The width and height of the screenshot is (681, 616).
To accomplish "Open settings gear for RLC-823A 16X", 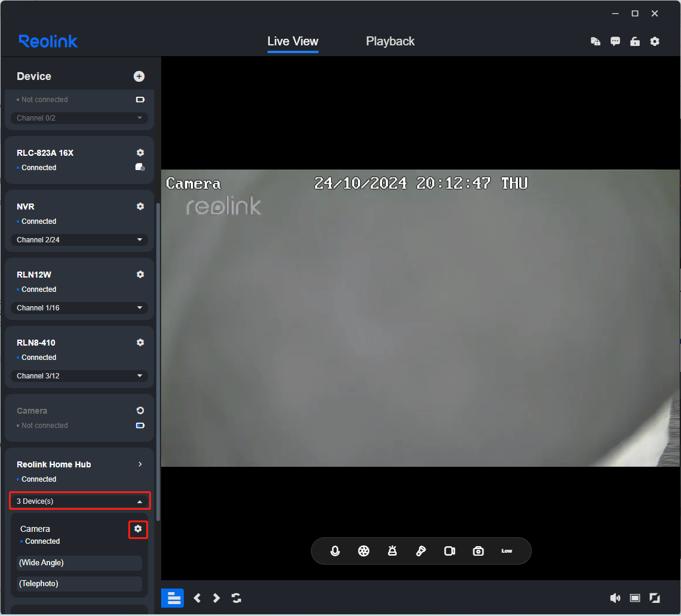I will (x=140, y=152).
